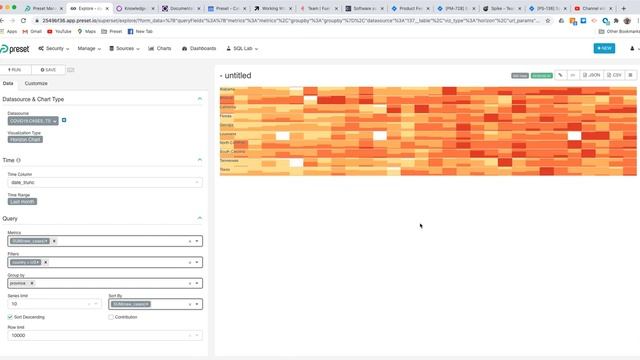Reload the page with browser refresh icon
The height and width of the screenshot is (360, 640).
click(23, 20)
